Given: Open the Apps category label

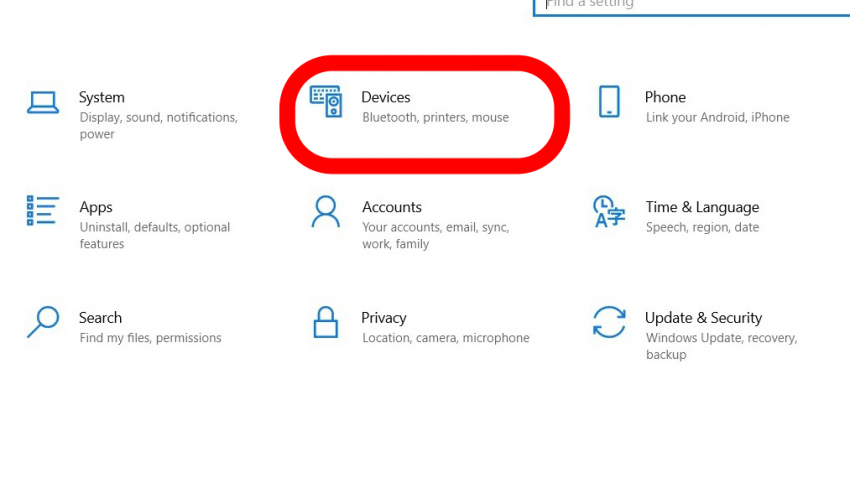Looking at the screenshot, I should tap(96, 208).
